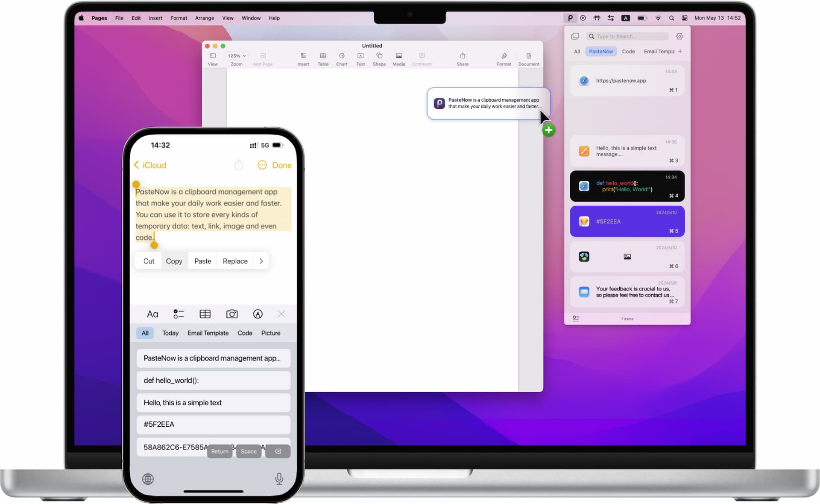Open PasteNow settings gear icon
Image resolution: width=820 pixels, height=504 pixels.
pyautogui.click(x=679, y=36)
